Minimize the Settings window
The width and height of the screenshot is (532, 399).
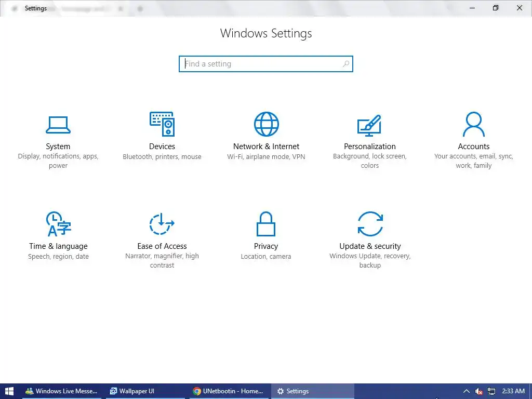click(472, 8)
